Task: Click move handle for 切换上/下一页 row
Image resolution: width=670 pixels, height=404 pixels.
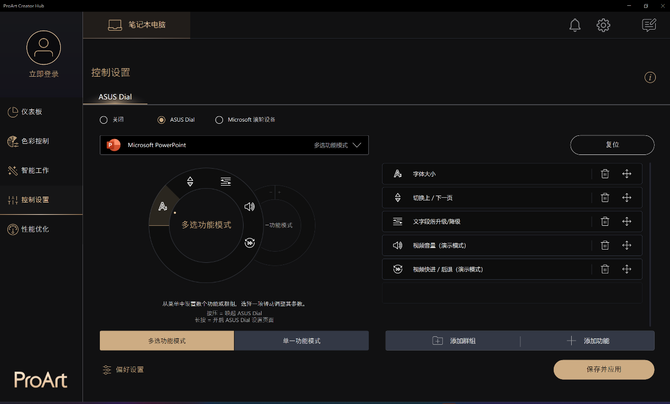Action: coord(626,198)
